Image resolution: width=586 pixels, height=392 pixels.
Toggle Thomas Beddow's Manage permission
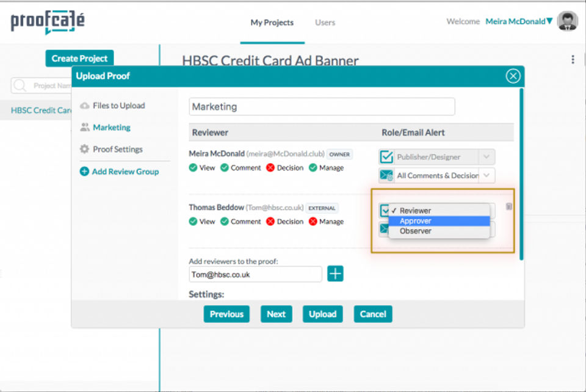click(x=313, y=222)
